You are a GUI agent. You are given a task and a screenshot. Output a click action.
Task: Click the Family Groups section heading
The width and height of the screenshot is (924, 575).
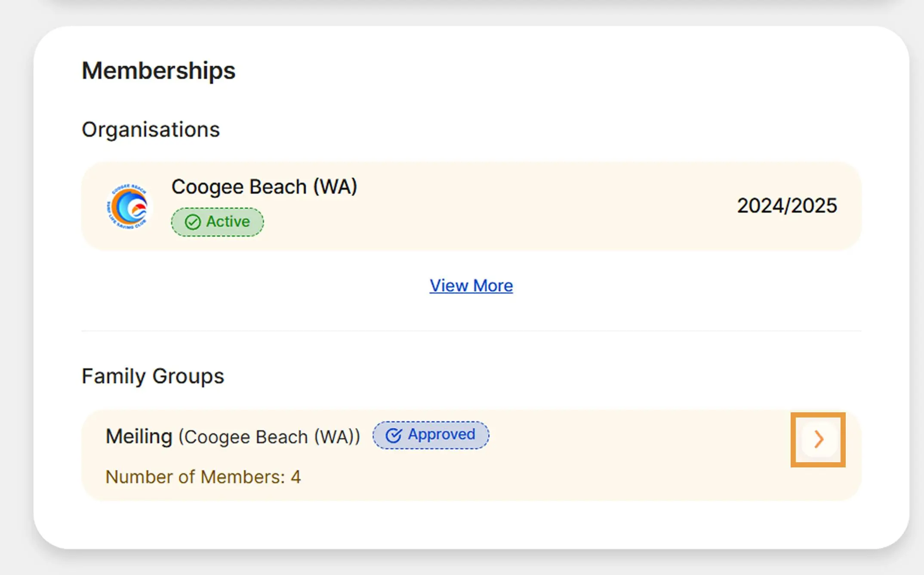click(x=153, y=376)
